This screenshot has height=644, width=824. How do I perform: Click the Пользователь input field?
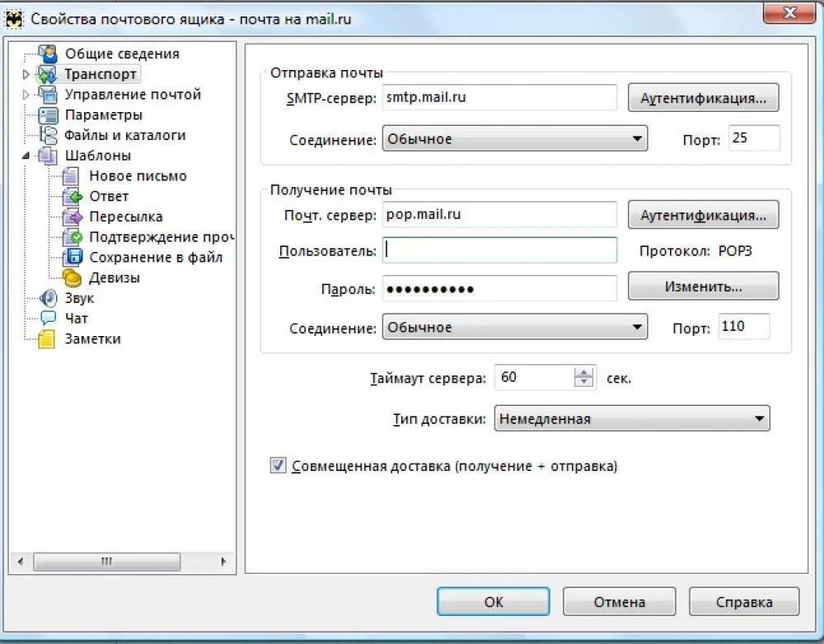tap(499, 250)
